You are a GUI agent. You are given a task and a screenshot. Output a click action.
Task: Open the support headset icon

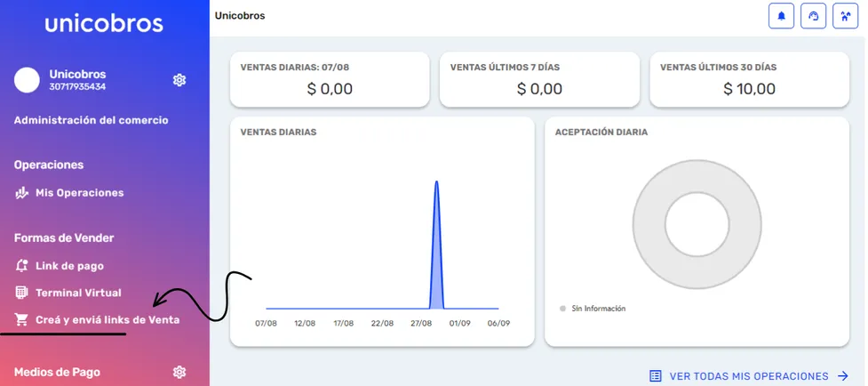click(813, 16)
